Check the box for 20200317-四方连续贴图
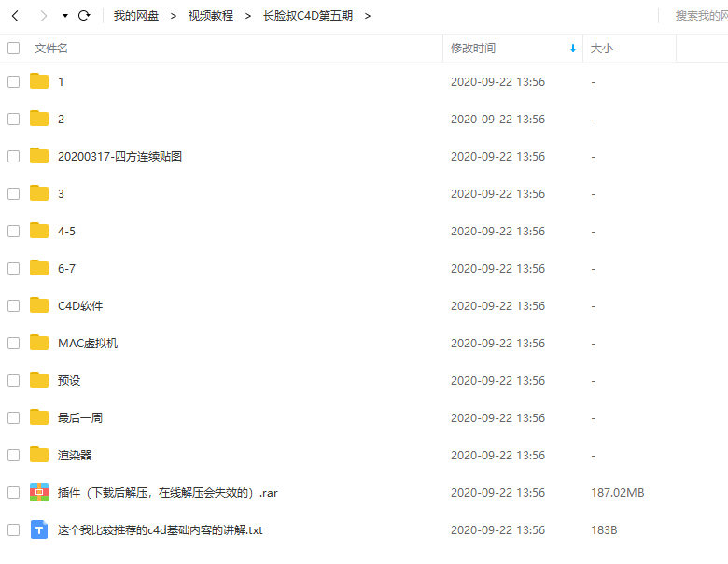This screenshot has width=728, height=564. point(13,157)
